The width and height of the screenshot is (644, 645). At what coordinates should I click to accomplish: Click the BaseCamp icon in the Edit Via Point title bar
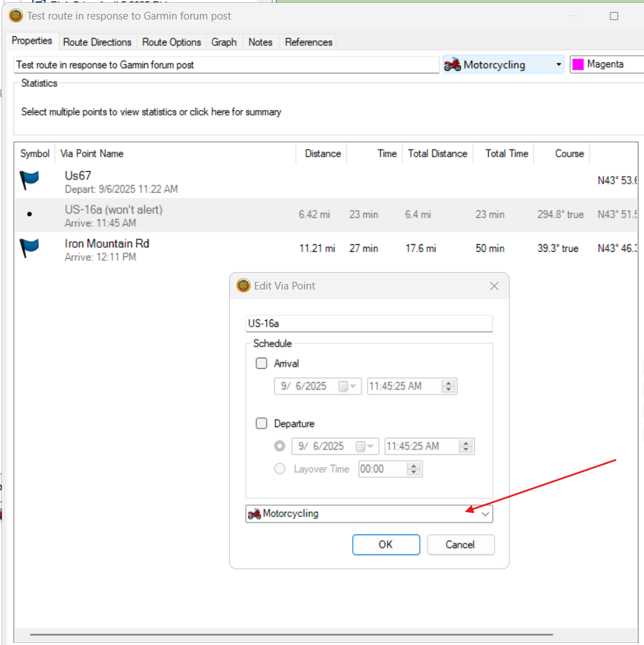(244, 285)
